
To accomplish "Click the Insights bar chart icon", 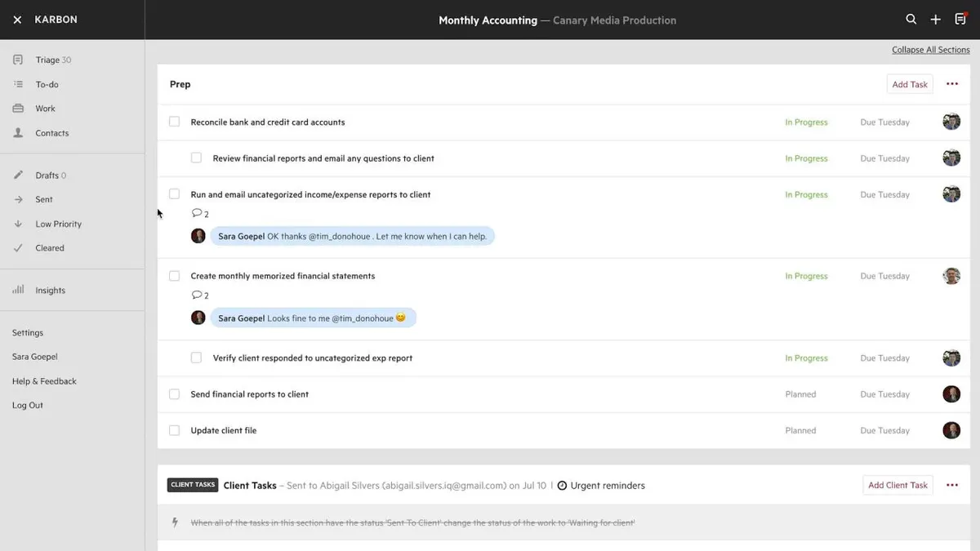I will (18, 290).
